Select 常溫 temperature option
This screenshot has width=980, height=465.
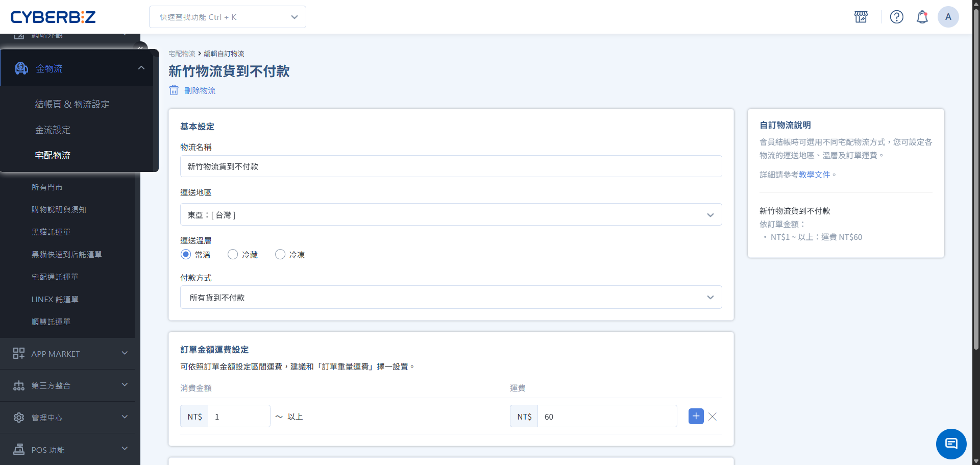point(186,255)
